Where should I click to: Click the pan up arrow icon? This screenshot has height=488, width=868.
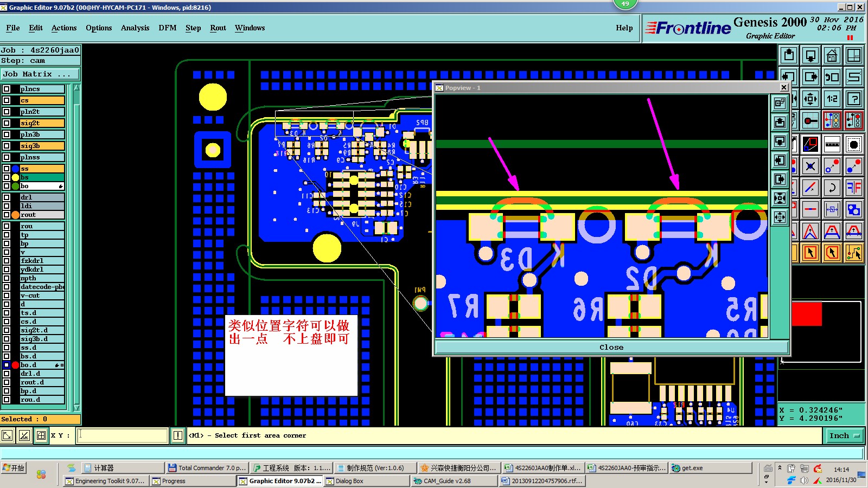(789, 55)
